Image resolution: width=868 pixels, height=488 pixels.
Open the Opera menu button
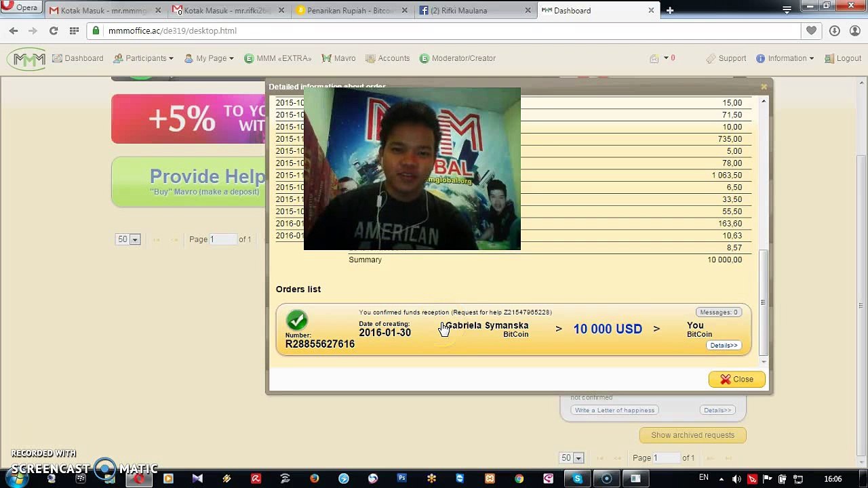pos(20,7)
